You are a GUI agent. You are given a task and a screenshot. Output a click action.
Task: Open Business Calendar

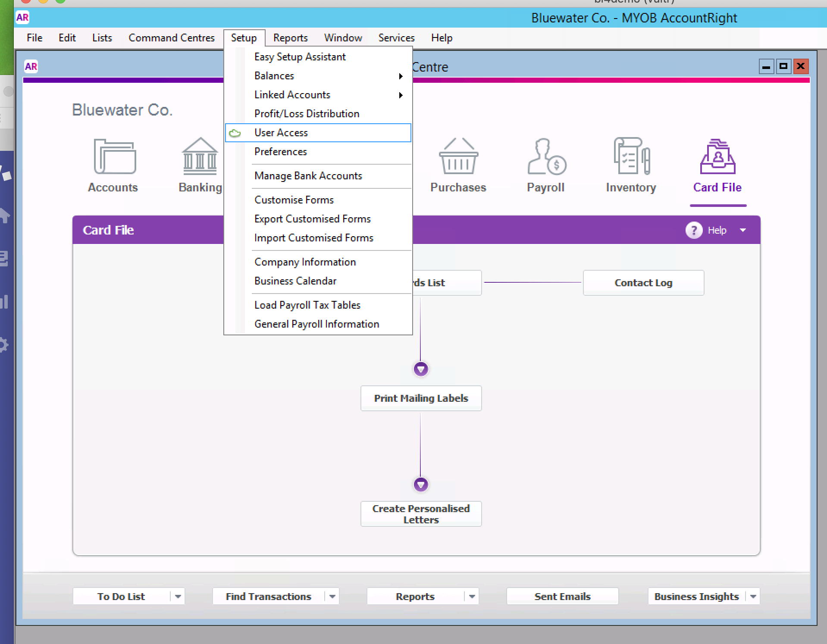click(318, 281)
